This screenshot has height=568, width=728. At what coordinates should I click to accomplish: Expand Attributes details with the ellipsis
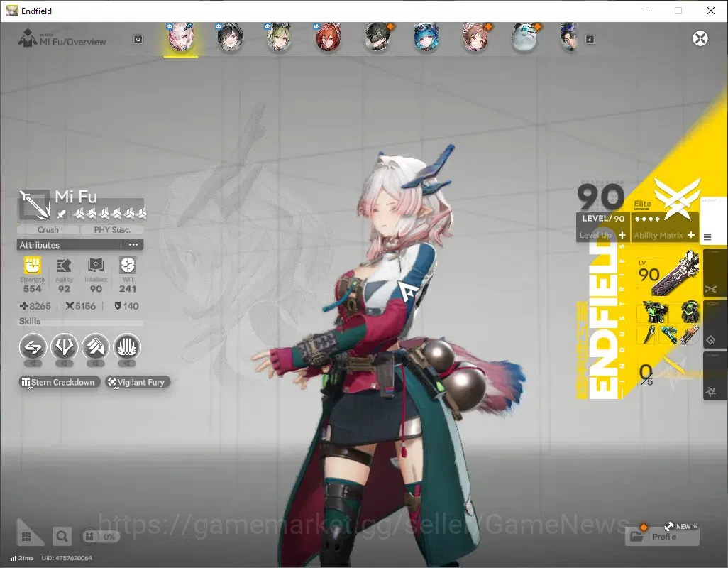click(x=133, y=245)
